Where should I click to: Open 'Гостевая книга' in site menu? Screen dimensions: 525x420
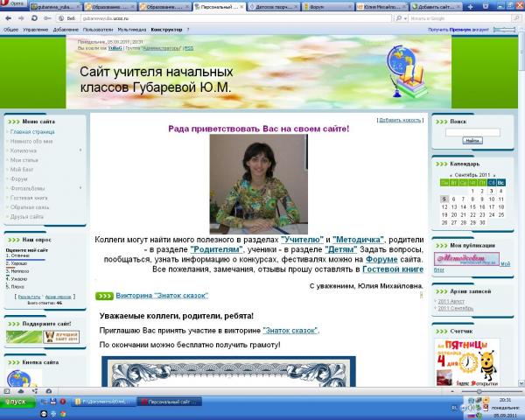tap(29, 198)
